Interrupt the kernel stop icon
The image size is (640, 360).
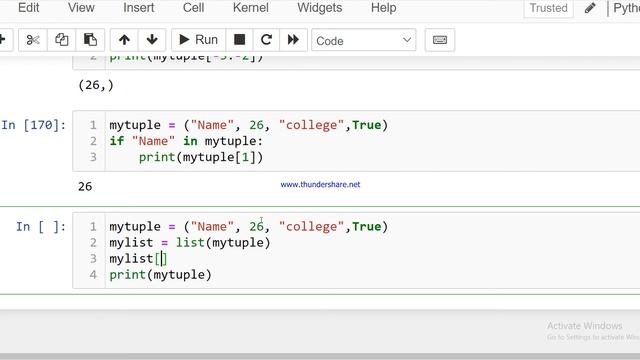(239, 40)
